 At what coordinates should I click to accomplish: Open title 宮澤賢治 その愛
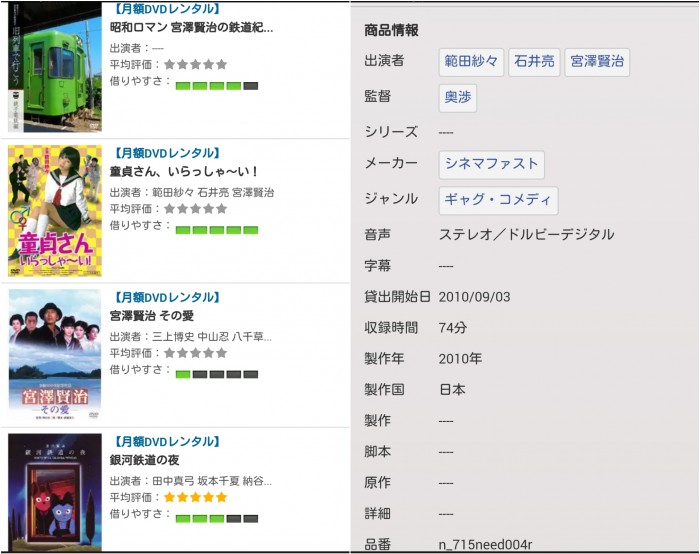click(x=152, y=316)
